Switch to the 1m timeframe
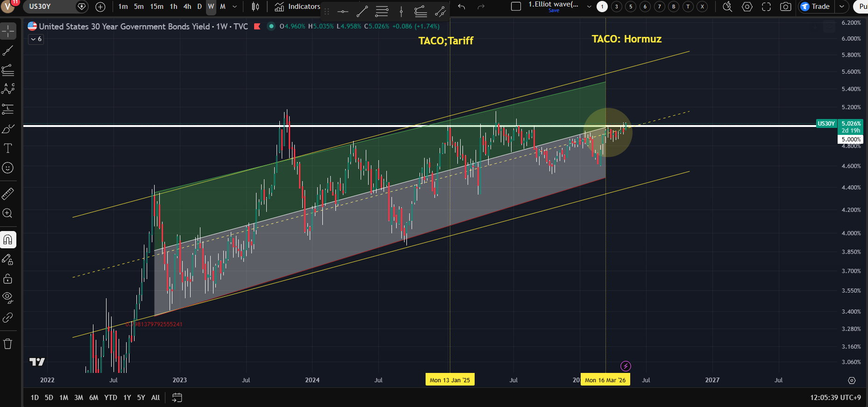The width and height of the screenshot is (868, 407). 123,7
